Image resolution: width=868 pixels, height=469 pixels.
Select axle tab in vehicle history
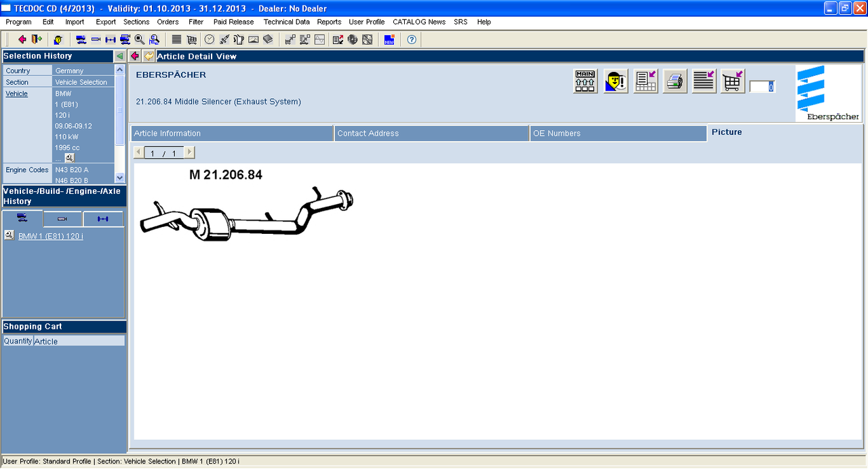(103, 218)
